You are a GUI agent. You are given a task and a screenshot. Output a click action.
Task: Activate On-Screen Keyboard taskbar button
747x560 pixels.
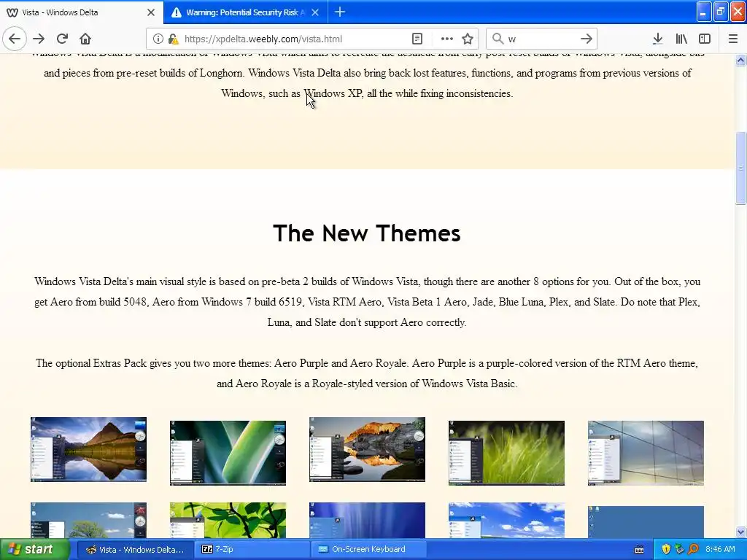coord(368,550)
